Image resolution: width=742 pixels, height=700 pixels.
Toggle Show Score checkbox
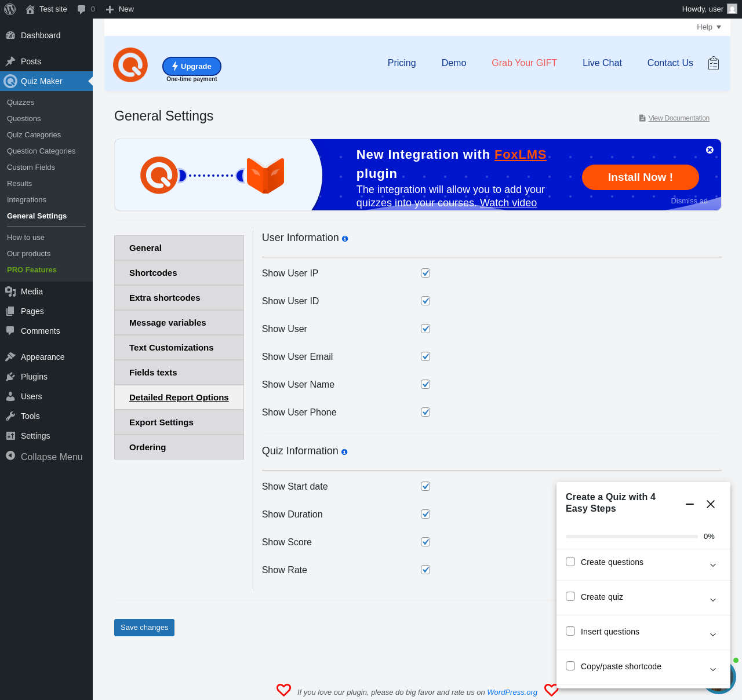425,542
